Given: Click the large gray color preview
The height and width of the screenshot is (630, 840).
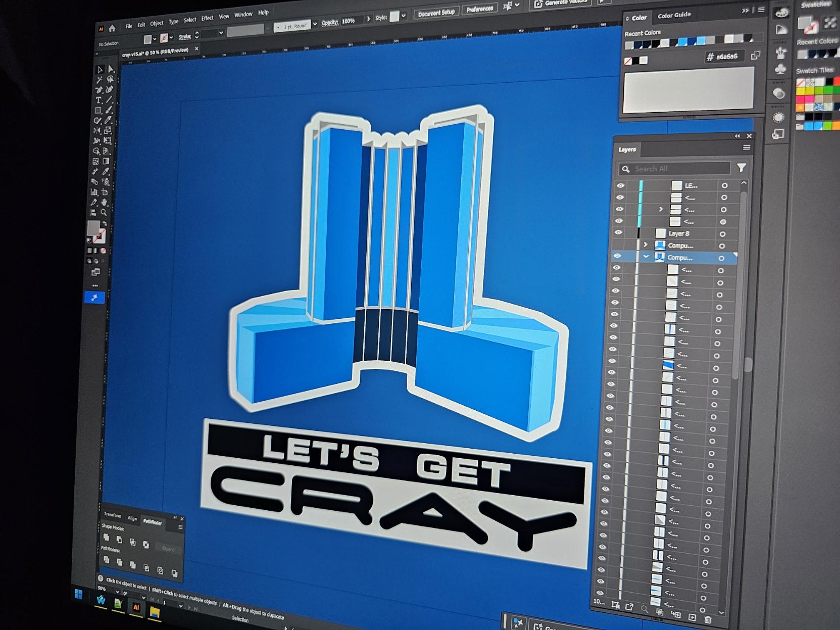Looking at the screenshot, I should click(x=688, y=91).
